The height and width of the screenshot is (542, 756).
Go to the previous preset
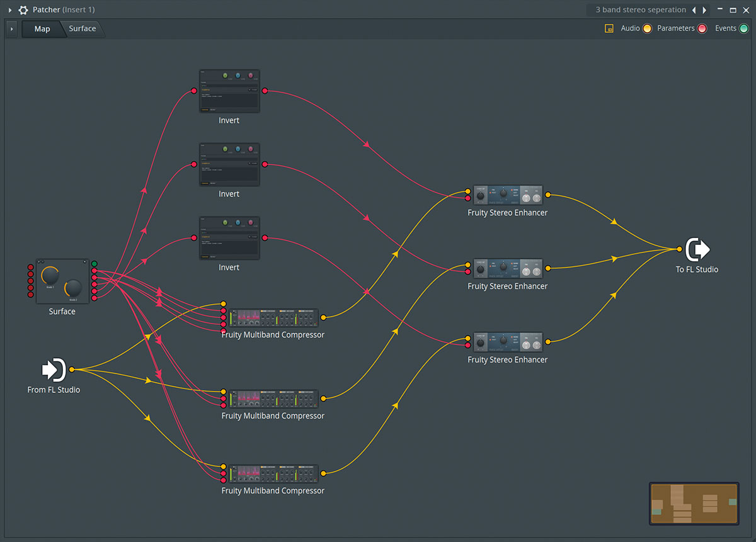coord(694,10)
